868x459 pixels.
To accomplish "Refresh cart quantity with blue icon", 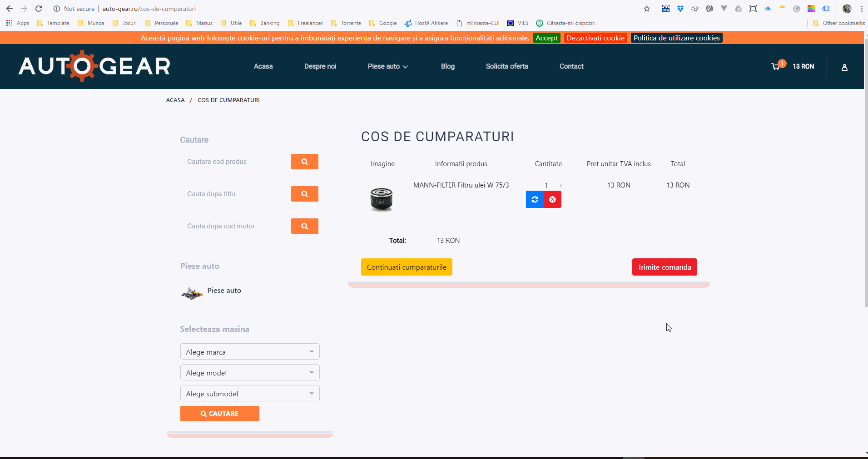I will click(535, 199).
